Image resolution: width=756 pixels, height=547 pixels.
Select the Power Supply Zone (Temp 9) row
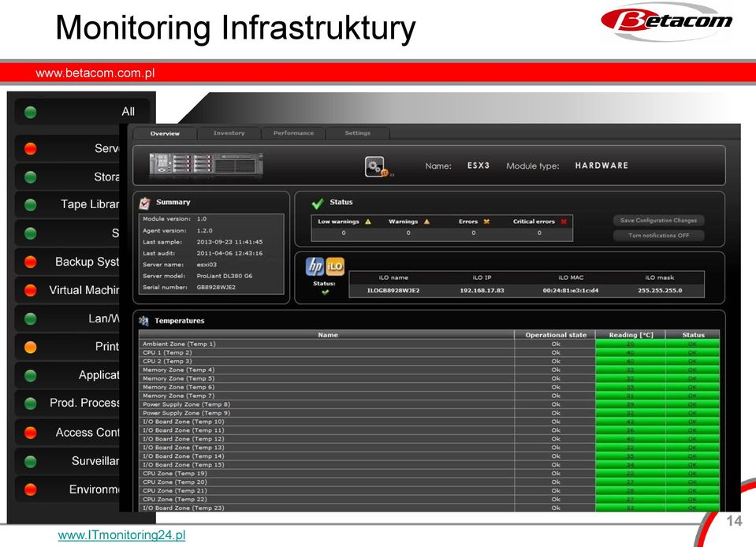(x=429, y=413)
